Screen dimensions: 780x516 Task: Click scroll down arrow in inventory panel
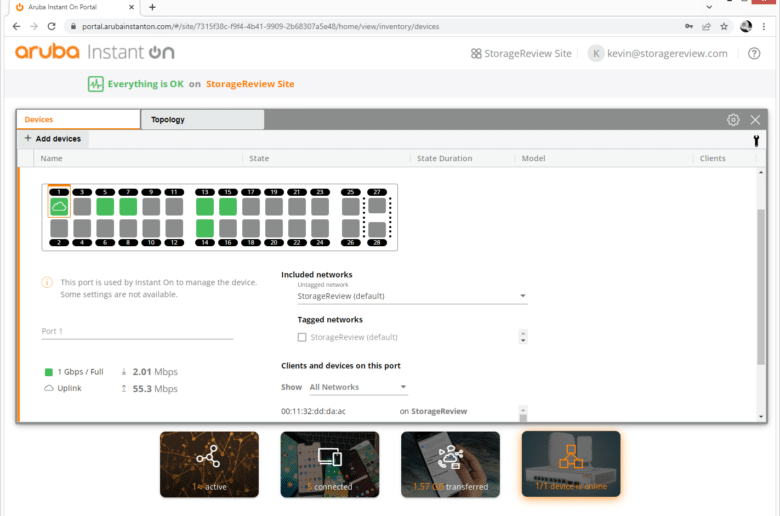click(x=761, y=417)
